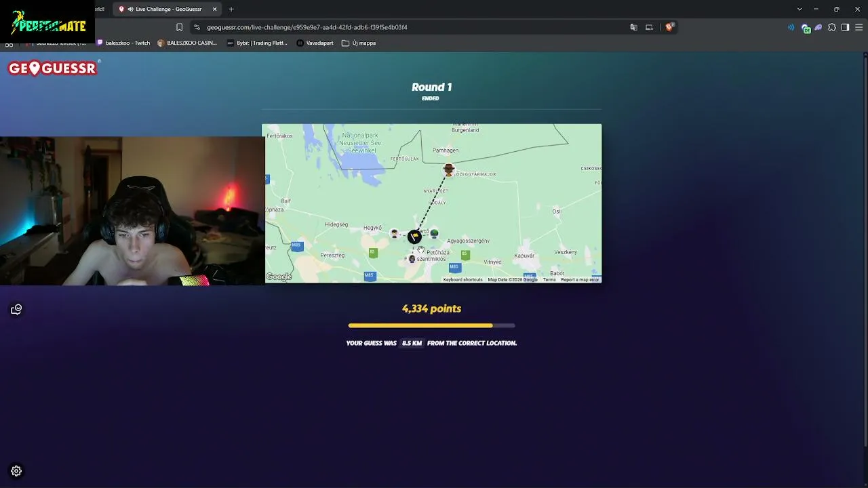The height and width of the screenshot is (488, 868).
Task: Open the map Terms link
Action: 549,280
